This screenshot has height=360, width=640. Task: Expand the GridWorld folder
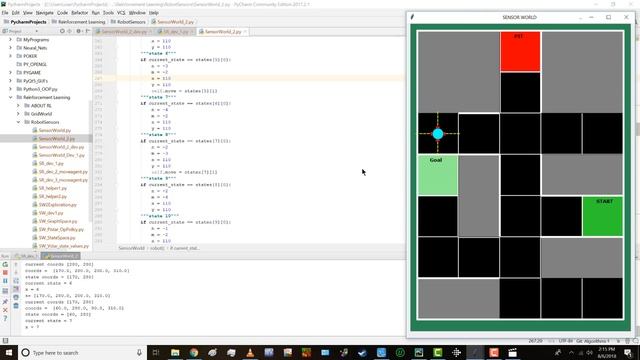pyautogui.click(x=18, y=114)
